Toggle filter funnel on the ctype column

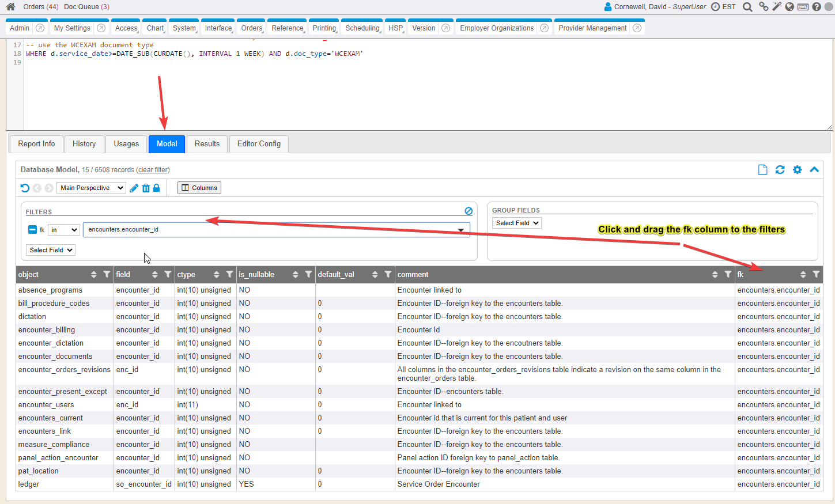(x=229, y=274)
